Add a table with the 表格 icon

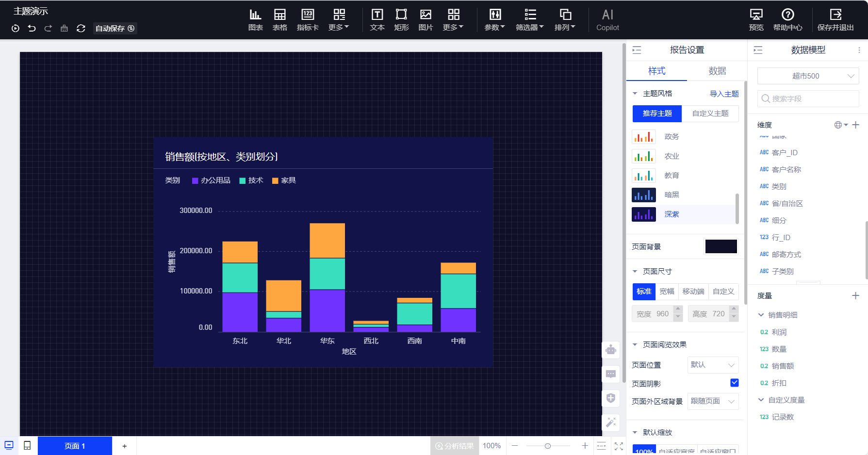[279, 19]
